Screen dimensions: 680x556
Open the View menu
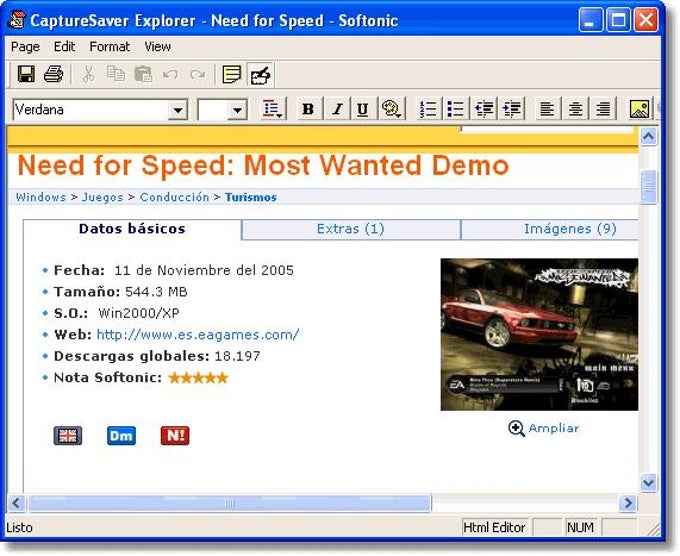point(157,46)
